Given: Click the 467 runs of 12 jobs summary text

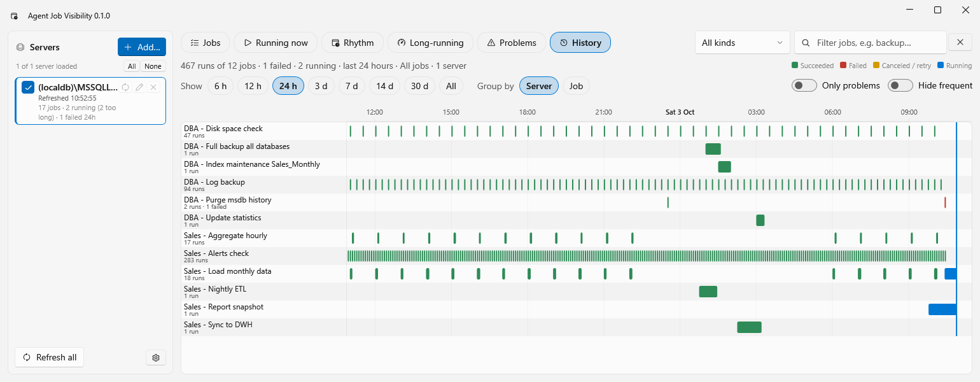Looking at the screenshot, I should [x=323, y=66].
